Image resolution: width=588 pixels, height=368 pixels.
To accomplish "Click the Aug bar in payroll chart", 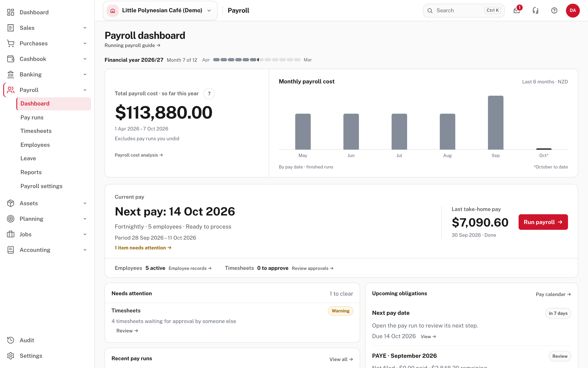I will tap(447, 131).
